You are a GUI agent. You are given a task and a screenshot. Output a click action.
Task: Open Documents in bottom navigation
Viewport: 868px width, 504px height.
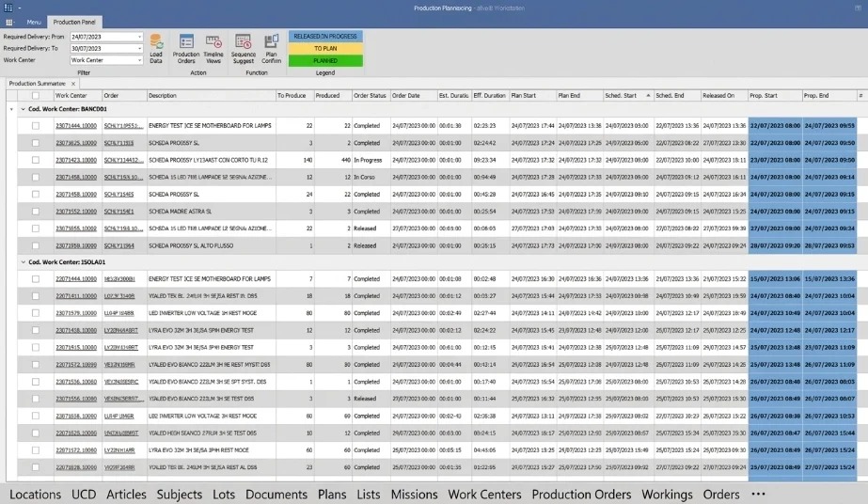(276, 495)
